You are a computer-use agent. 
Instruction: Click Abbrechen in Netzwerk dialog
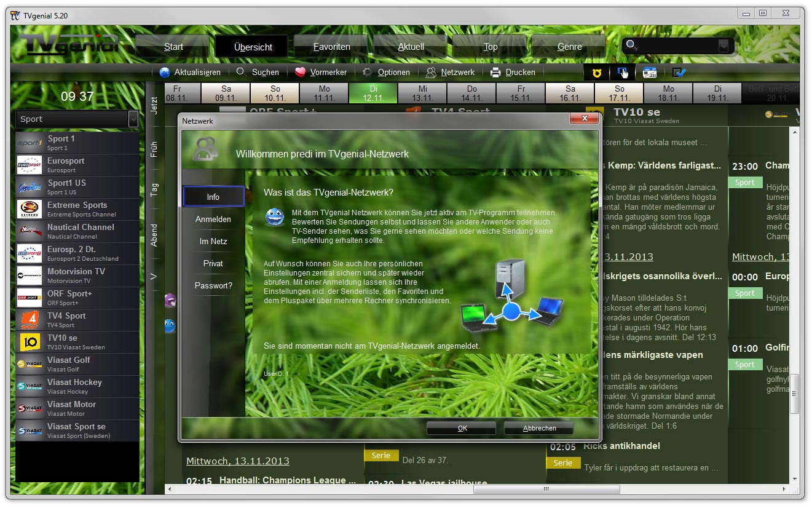(539, 428)
